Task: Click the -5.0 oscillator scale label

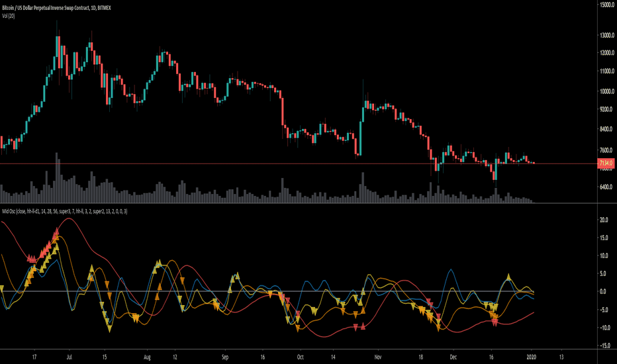Action: tap(604, 310)
